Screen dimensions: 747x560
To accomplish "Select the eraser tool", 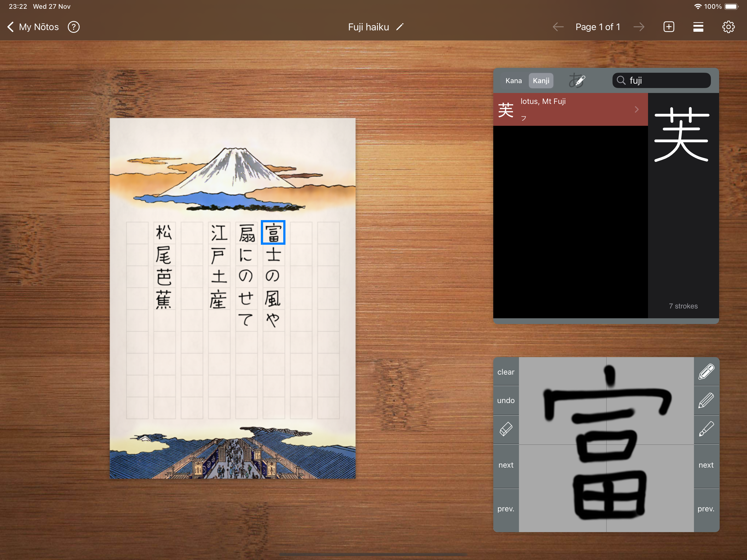I will tap(506, 429).
